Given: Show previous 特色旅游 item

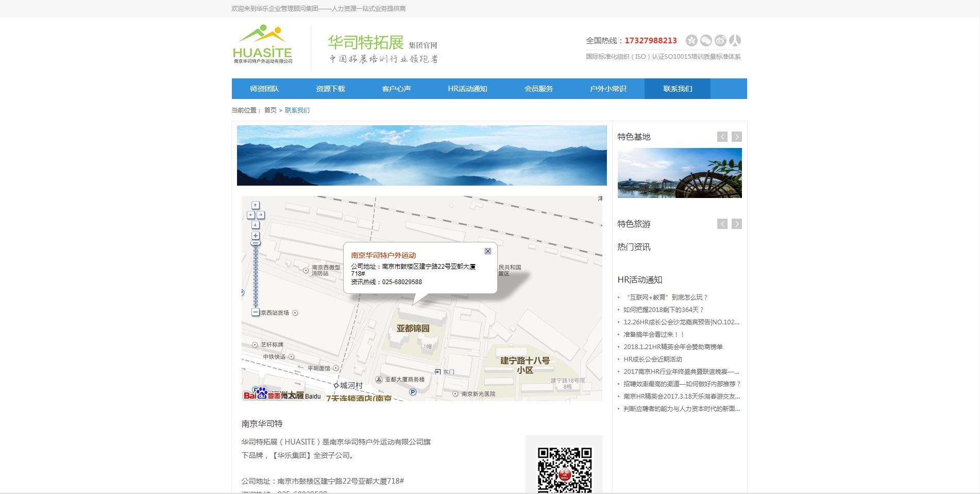Looking at the screenshot, I should point(722,224).
